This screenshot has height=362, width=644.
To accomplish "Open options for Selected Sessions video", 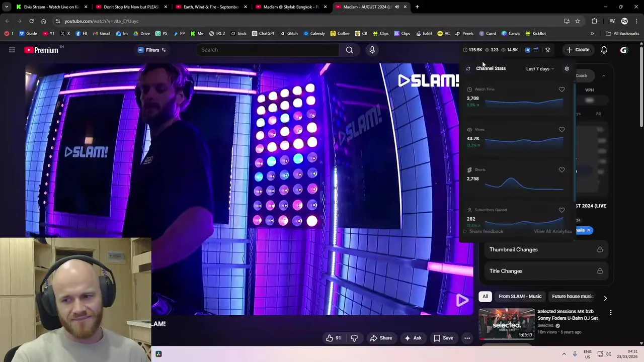I will (x=611, y=313).
